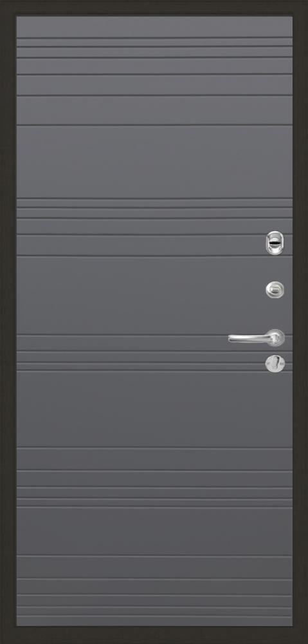Click the dark frame's left edge

[8, 322]
